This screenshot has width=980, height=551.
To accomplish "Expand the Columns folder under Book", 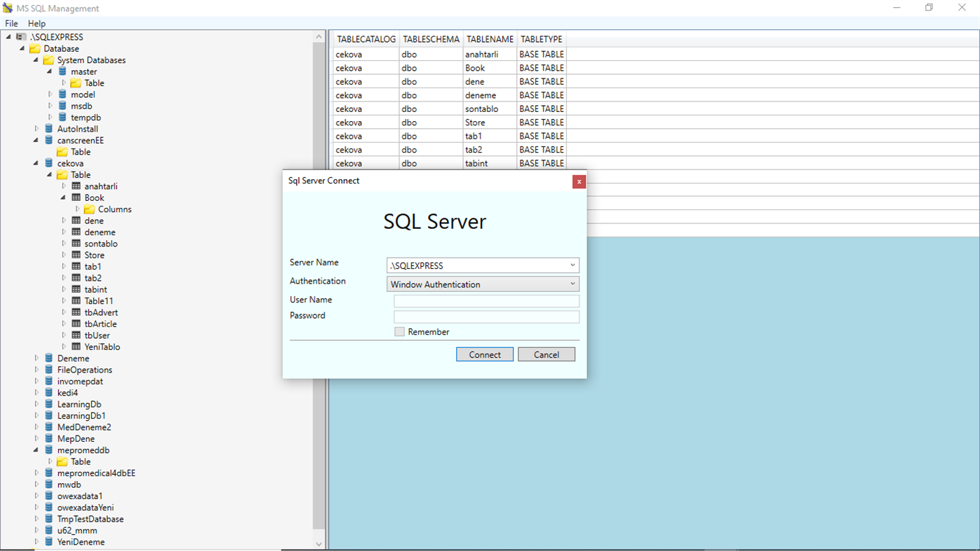I will tap(78, 209).
